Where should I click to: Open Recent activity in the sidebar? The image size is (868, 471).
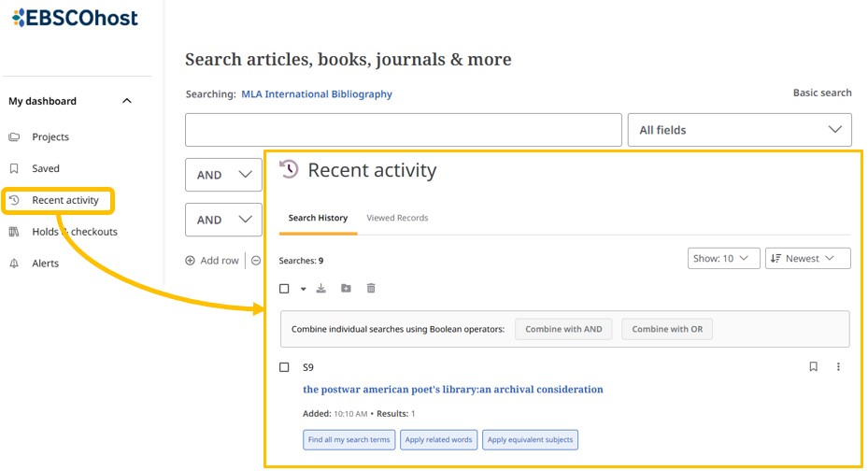(x=64, y=200)
